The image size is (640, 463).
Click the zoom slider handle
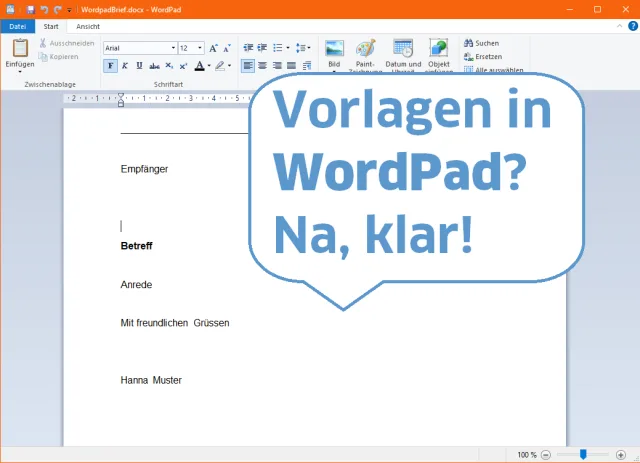583,454
